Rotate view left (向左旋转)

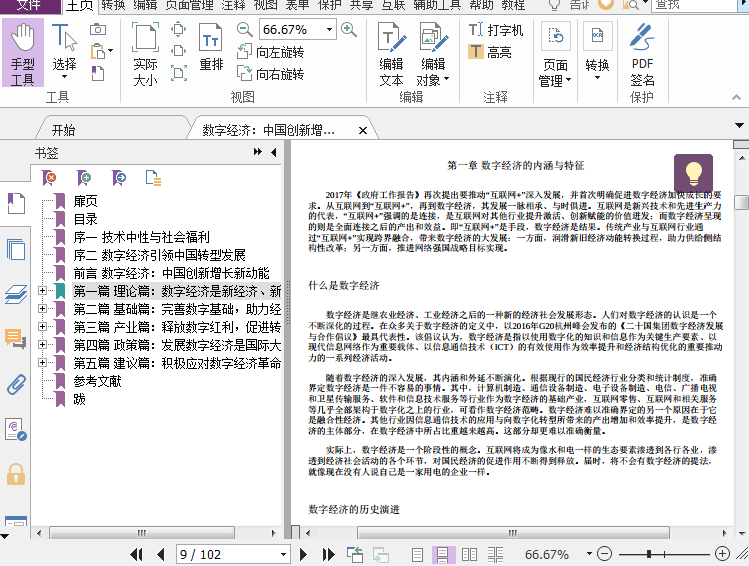click(x=270, y=52)
